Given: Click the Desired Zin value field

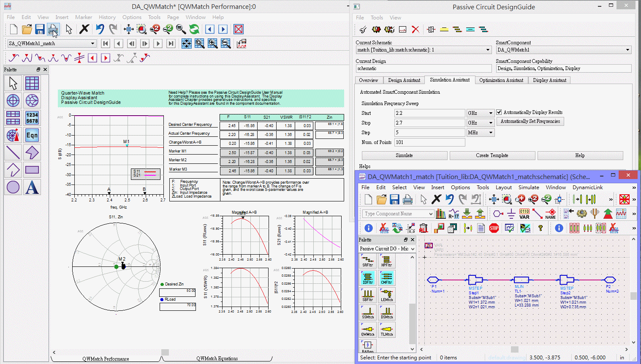Looking at the screenshot, I should 177,293.
